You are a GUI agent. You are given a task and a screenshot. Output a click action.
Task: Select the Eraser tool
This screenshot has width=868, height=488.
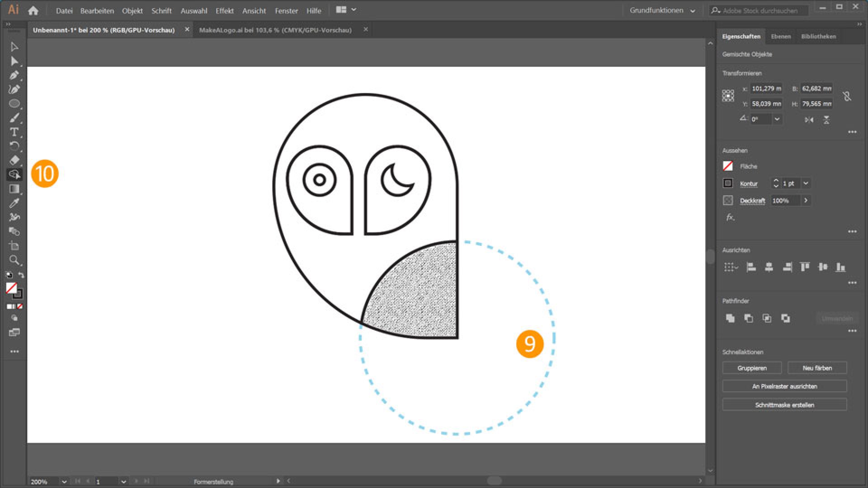click(x=14, y=160)
